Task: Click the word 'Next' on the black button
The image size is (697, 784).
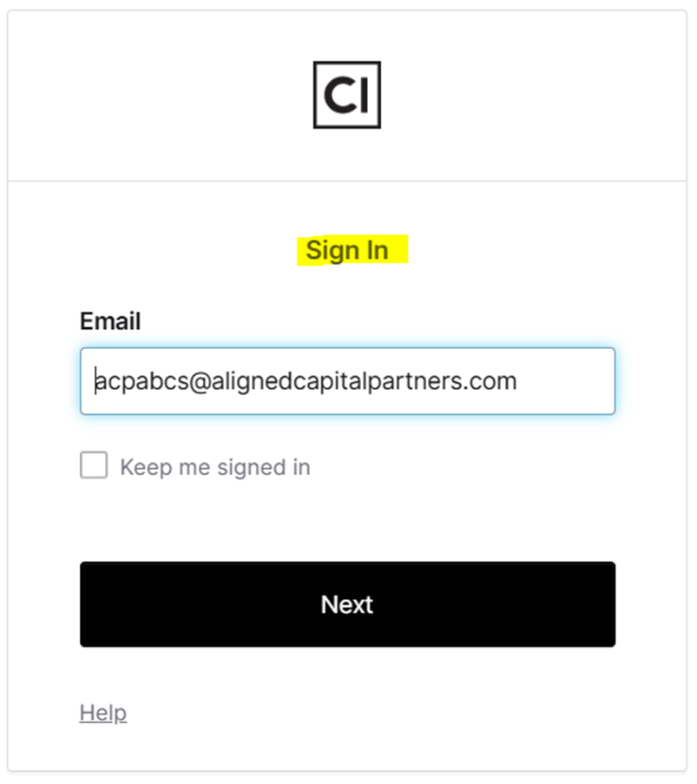Action: (347, 604)
